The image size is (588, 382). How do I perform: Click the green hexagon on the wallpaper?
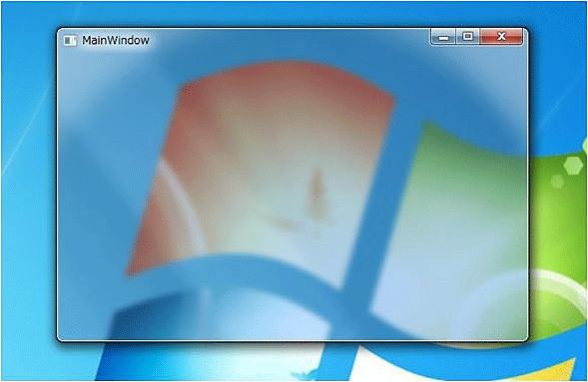click(x=573, y=166)
